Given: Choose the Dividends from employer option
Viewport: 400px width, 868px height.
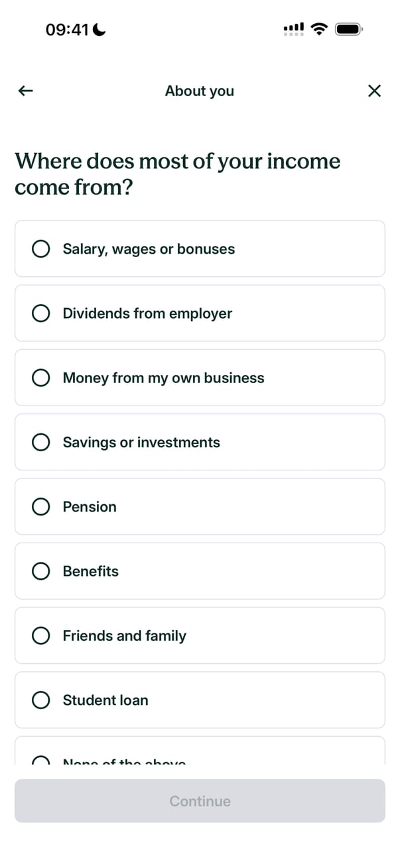Looking at the screenshot, I should pyautogui.click(x=199, y=313).
